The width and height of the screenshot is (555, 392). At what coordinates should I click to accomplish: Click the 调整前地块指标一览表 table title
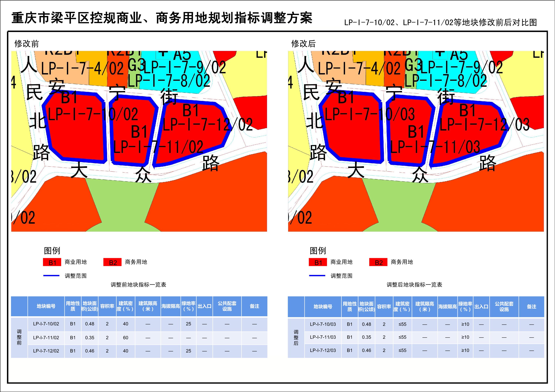[138, 285]
